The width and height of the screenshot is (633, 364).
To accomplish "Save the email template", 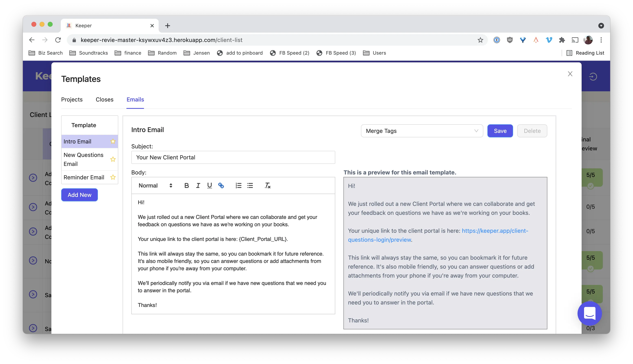I will pos(500,131).
